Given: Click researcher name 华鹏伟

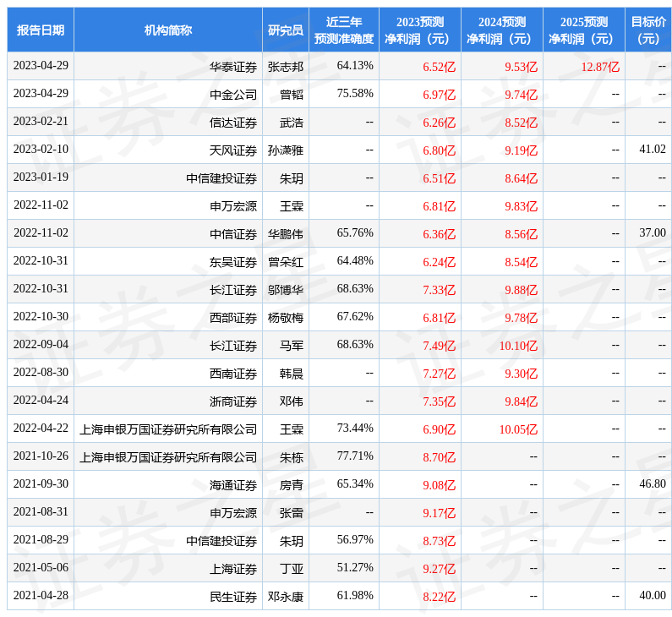Looking at the screenshot, I should pos(286,234).
